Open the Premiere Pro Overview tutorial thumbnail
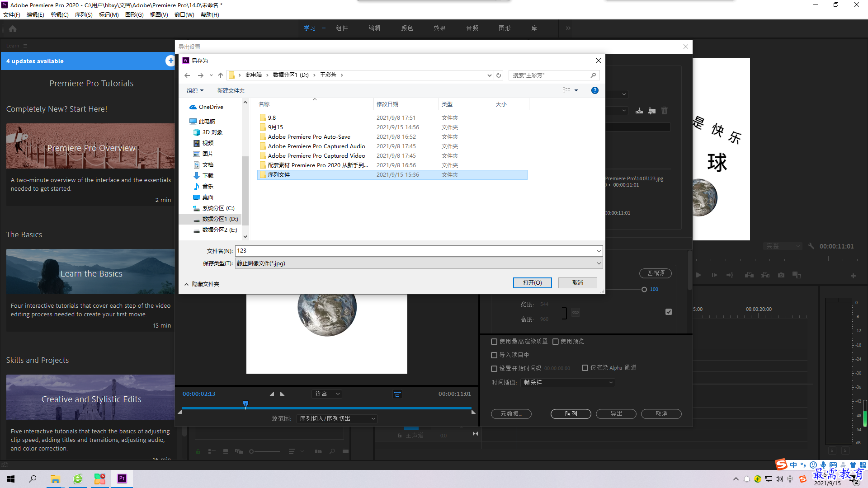 pos(90,146)
